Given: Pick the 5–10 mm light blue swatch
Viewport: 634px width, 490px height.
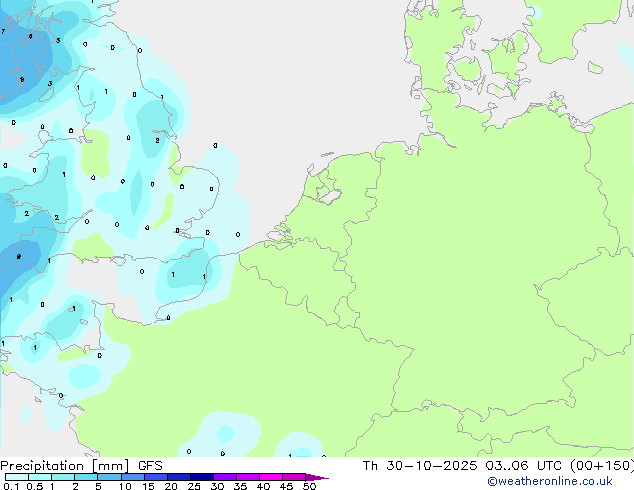Looking at the screenshot, I should point(109,477).
